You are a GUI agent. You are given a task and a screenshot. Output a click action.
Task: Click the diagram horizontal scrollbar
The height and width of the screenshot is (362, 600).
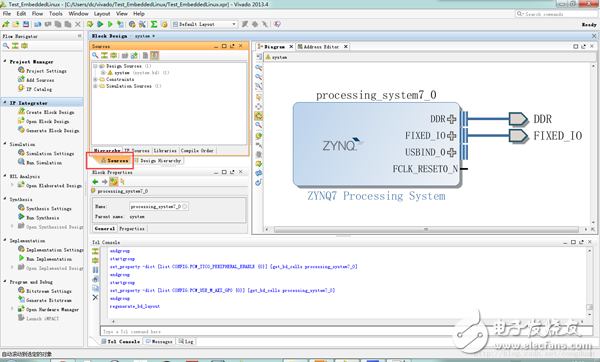426,229
